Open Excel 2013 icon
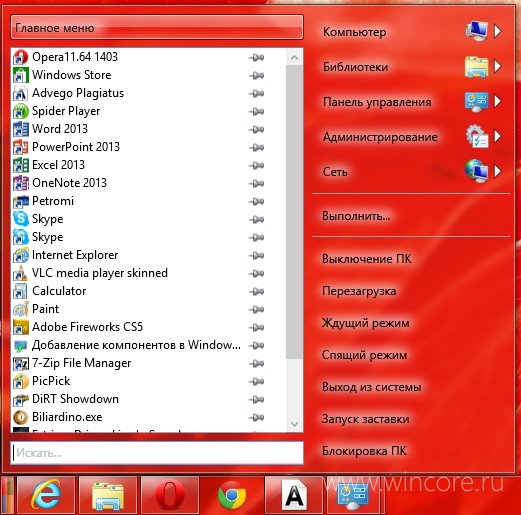 tap(20, 165)
